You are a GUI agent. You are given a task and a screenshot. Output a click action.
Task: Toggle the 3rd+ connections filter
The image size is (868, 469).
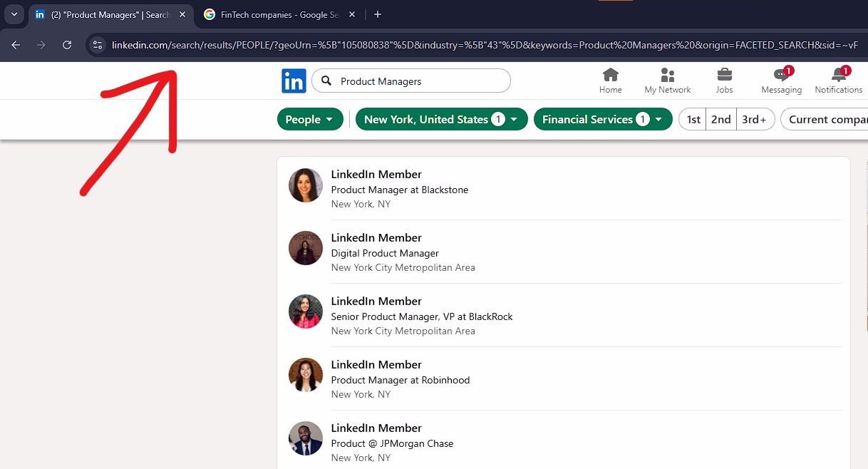point(754,119)
